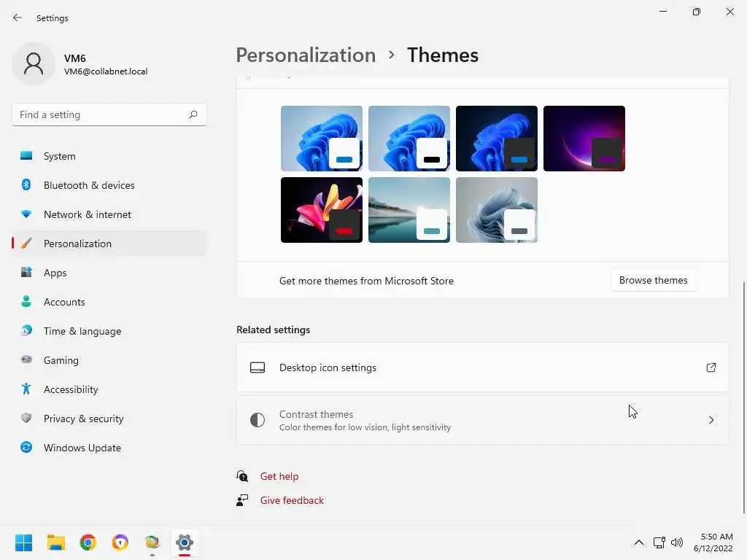Click the network tray icon
The height and width of the screenshot is (560, 747).
coord(659,542)
